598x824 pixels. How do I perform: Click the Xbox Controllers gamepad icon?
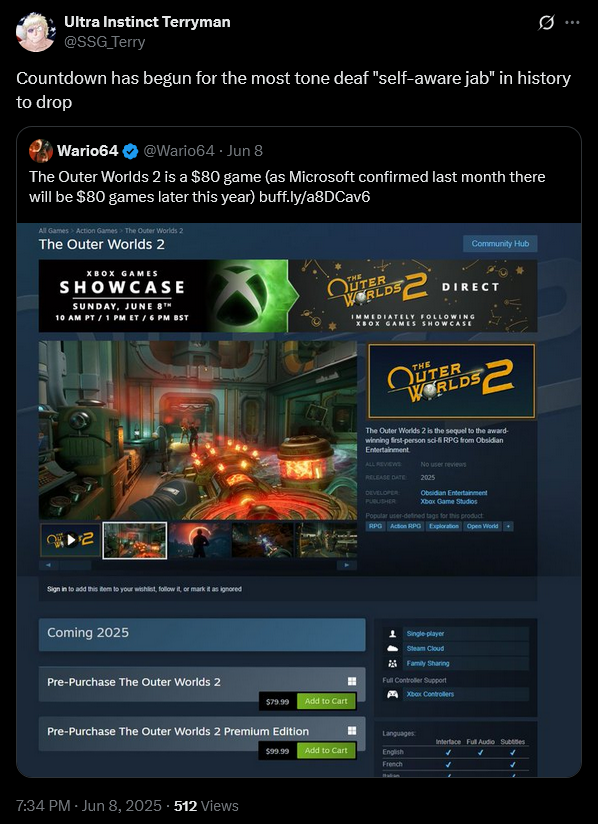pyautogui.click(x=392, y=694)
